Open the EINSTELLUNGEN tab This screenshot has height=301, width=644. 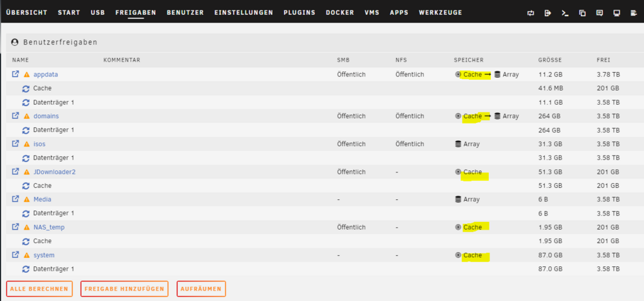[243, 13]
